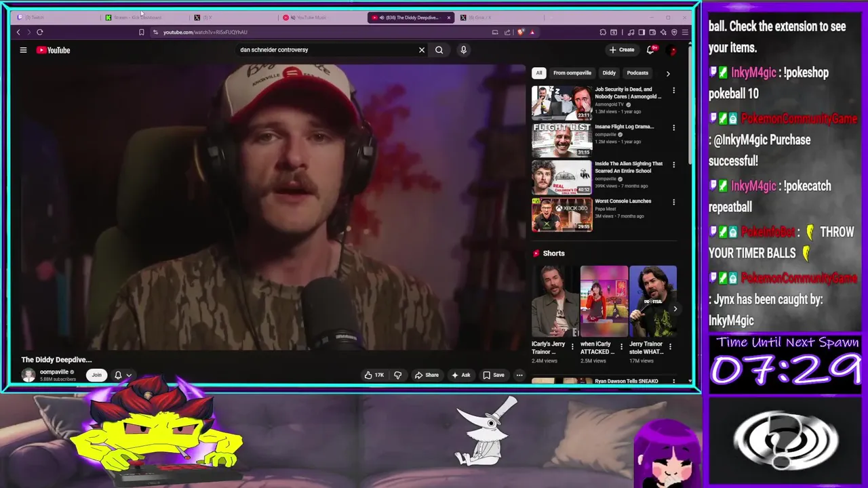Select the From oompaville filter chip
868x488 pixels.
click(x=572, y=73)
